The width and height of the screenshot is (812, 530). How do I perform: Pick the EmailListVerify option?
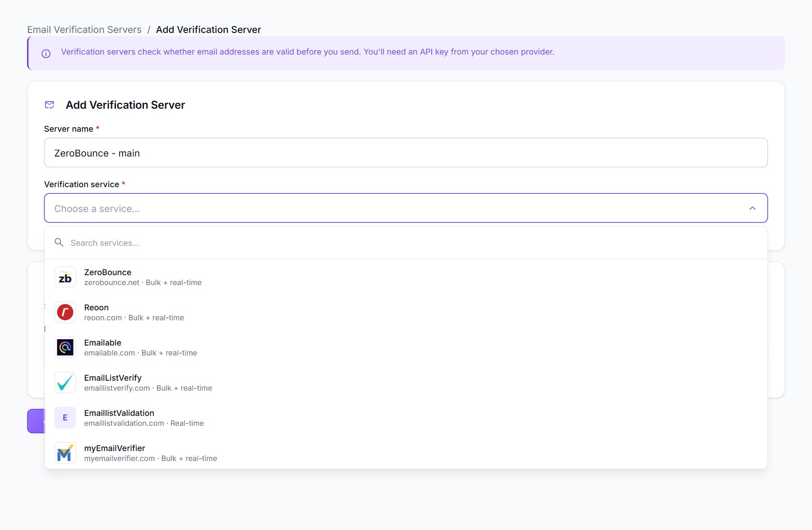click(x=406, y=383)
